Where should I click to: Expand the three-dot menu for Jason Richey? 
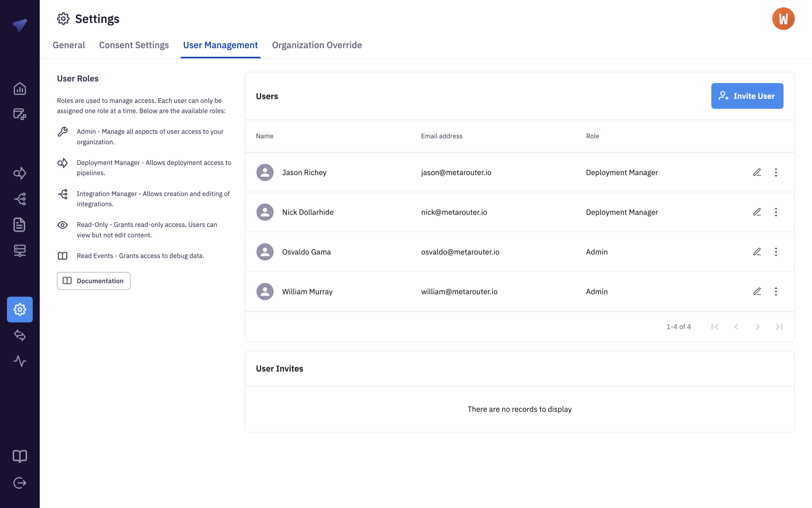tap(776, 172)
